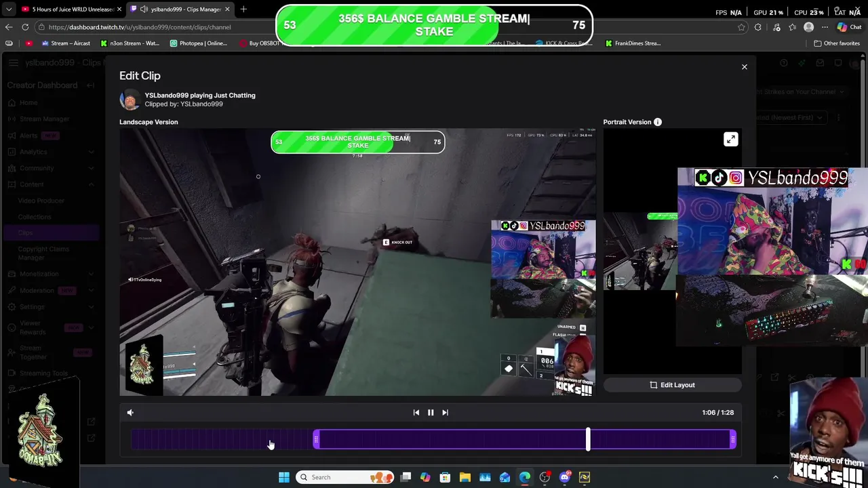868x488 pixels.
Task: Open a new browser tab
Action: click(243, 9)
